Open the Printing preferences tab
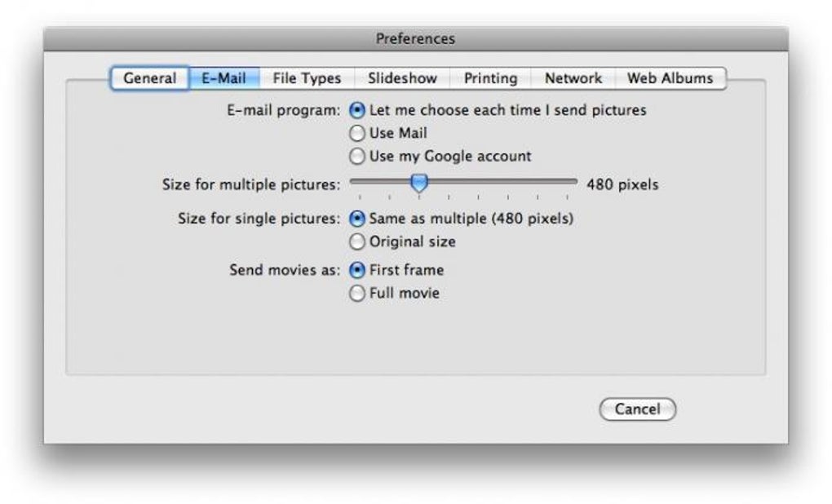832x504 pixels. click(490, 78)
